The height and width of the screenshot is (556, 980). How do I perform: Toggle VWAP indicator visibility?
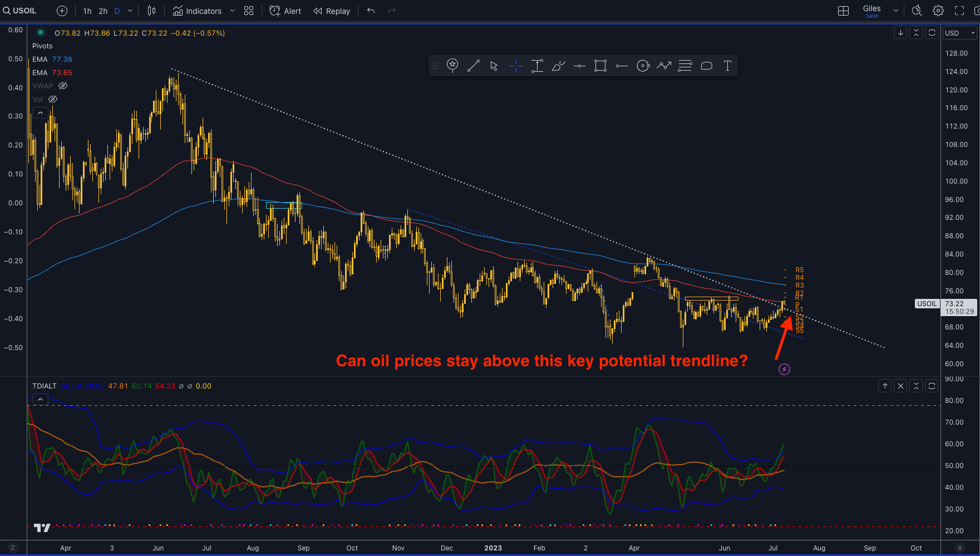(63, 86)
